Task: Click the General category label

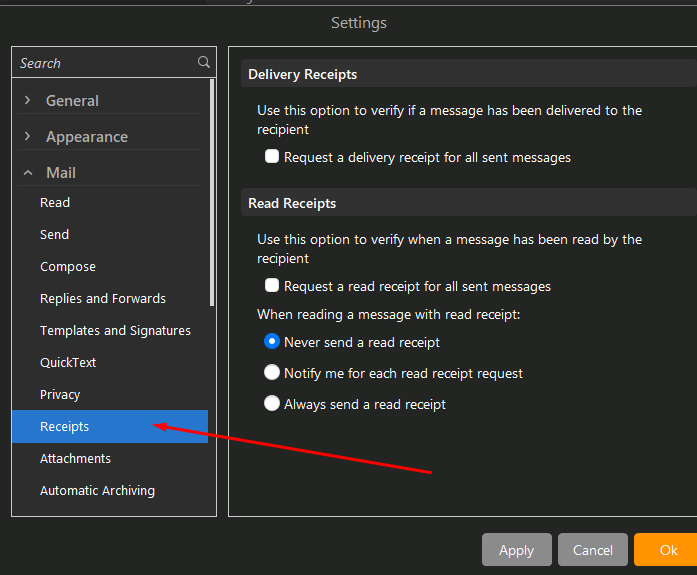Action: pos(72,101)
